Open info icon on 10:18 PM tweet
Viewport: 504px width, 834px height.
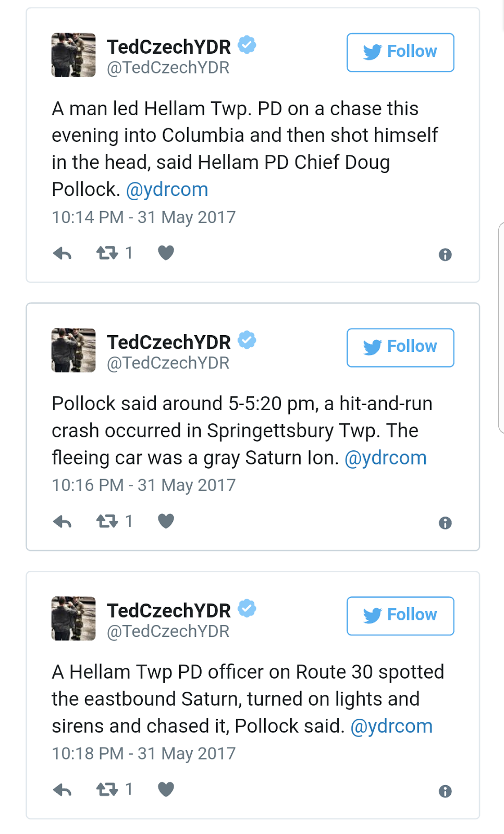tap(445, 791)
